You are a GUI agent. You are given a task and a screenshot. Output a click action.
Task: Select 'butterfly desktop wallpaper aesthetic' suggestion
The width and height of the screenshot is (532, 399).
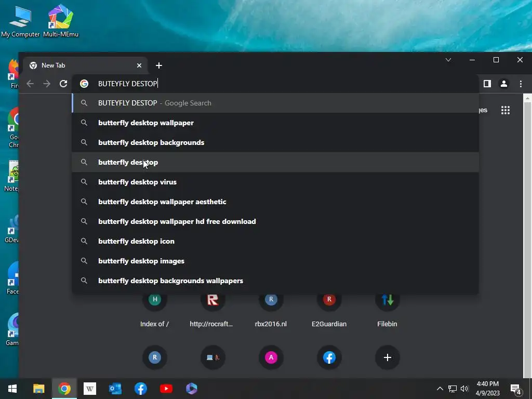click(275, 202)
